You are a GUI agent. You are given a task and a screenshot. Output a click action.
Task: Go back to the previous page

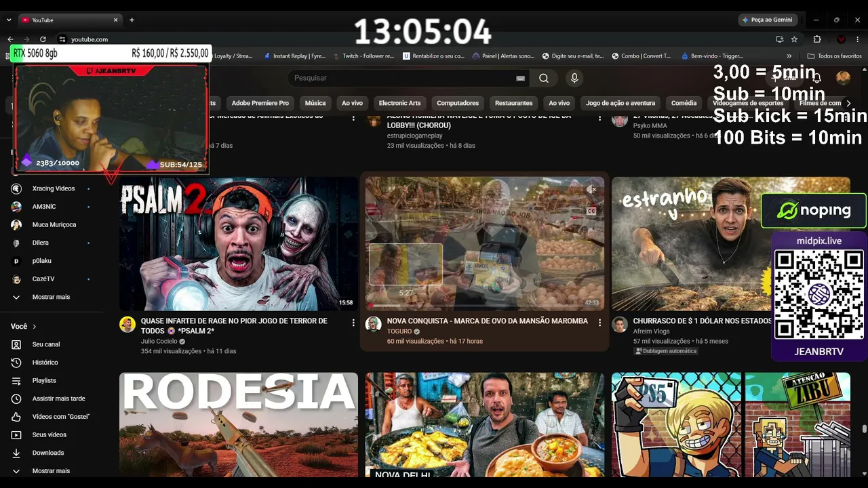[10, 39]
